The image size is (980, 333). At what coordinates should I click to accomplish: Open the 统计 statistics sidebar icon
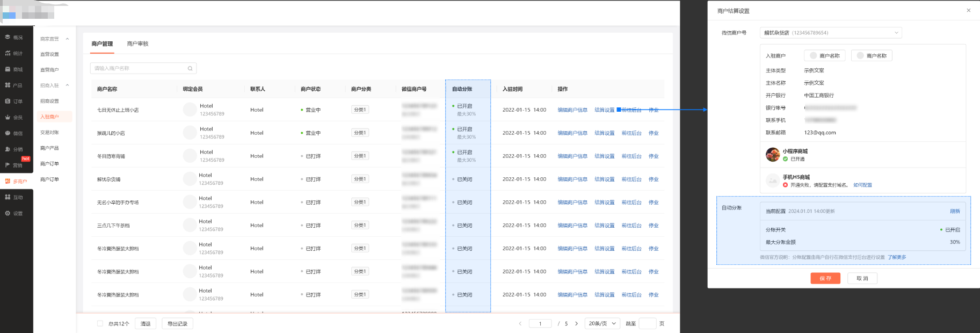tap(8, 53)
